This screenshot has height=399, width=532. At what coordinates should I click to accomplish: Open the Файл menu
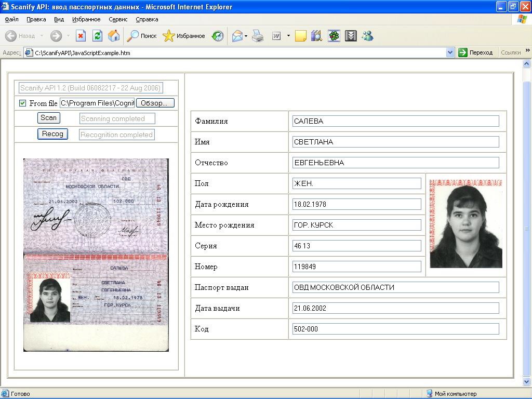(11, 19)
